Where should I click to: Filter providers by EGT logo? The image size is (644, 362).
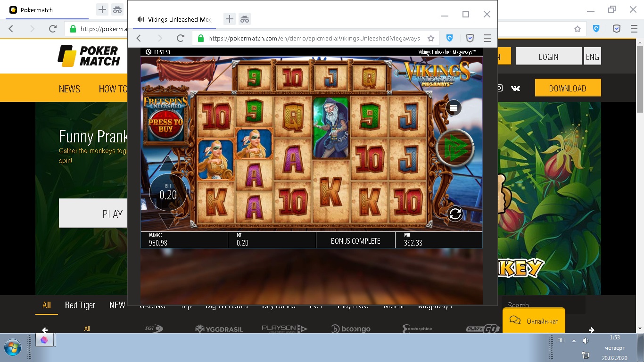[154, 329]
